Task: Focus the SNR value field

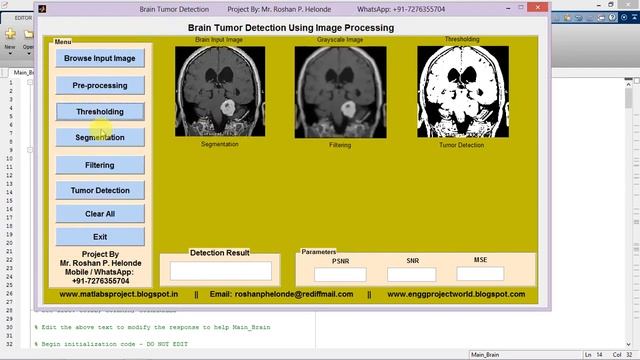Action: pos(411,274)
